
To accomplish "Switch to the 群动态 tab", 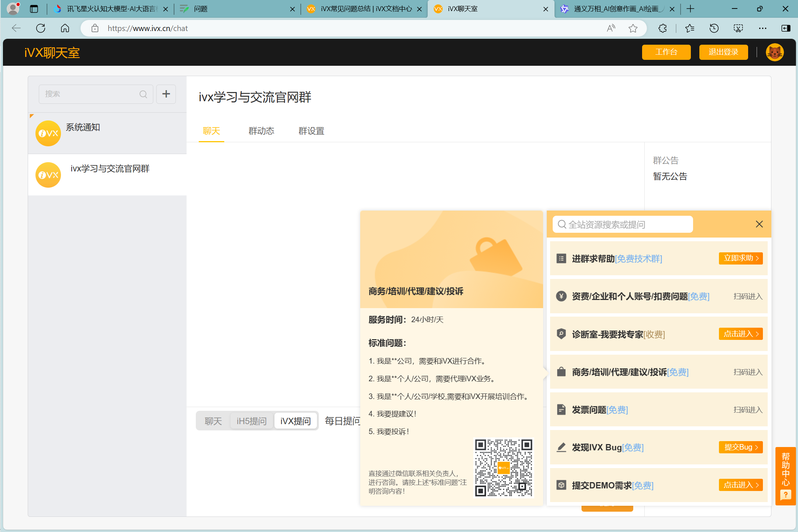I will 261,131.
